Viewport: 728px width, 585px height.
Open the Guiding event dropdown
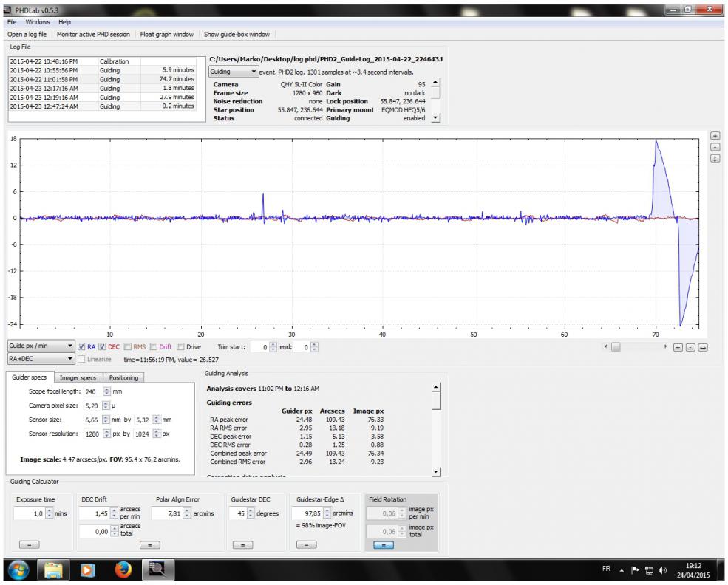pyautogui.click(x=233, y=72)
